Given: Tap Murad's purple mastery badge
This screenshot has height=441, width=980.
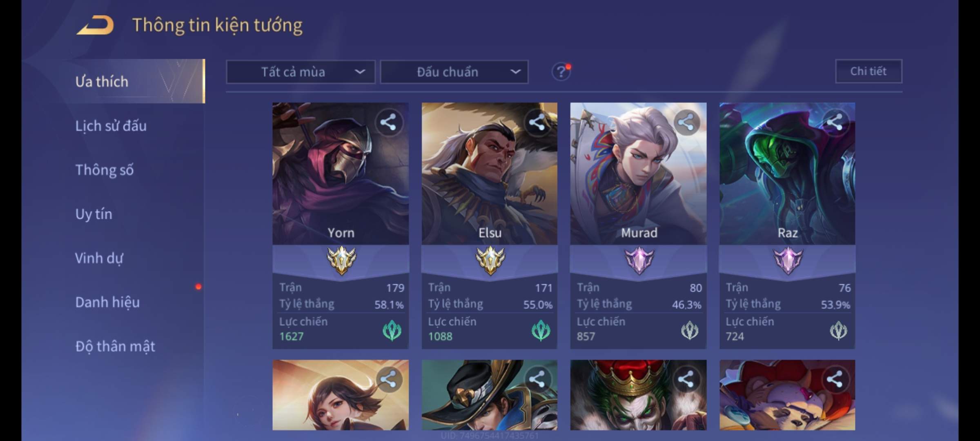Looking at the screenshot, I should pyautogui.click(x=639, y=261).
